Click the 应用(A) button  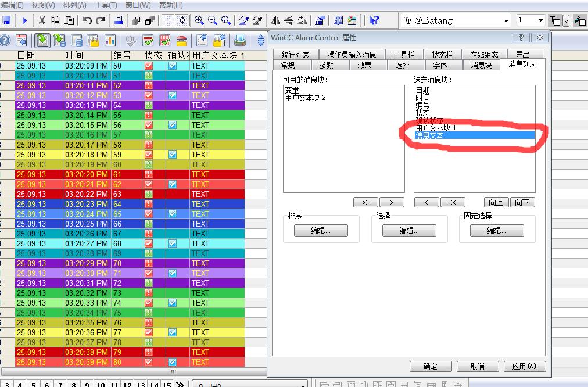(x=524, y=366)
